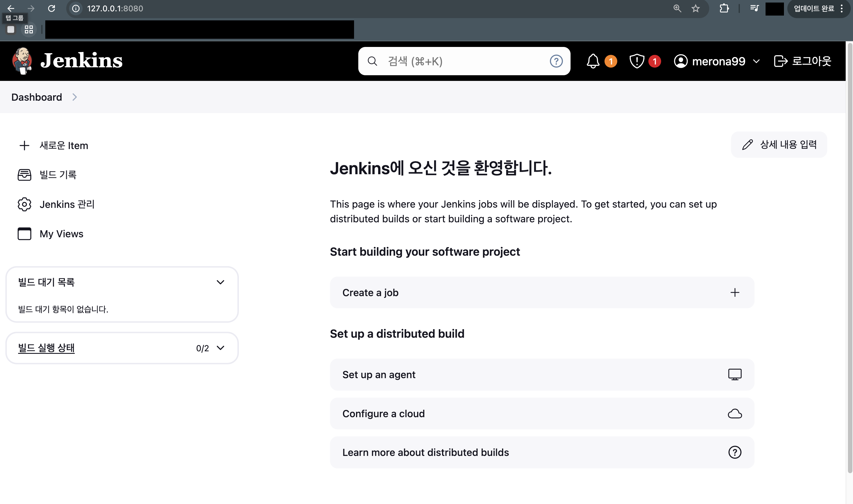Viewport: 853px width, 504px height.
Task: Open the media control playlist icon
Action: coord(754,8)
